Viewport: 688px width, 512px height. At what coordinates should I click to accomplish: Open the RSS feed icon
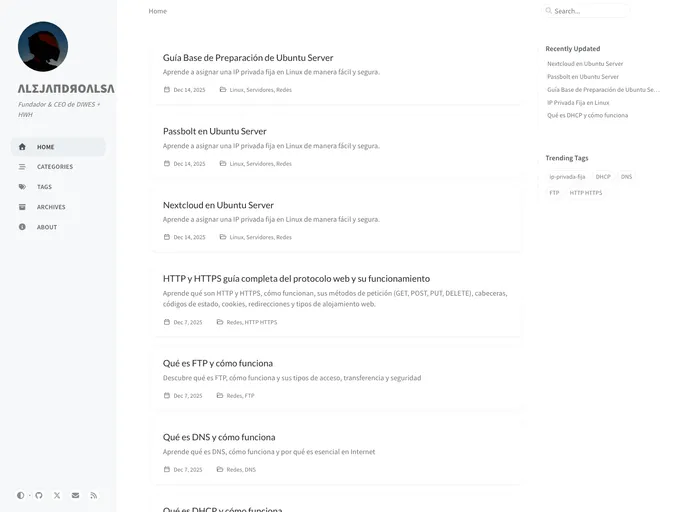(94, 495)
